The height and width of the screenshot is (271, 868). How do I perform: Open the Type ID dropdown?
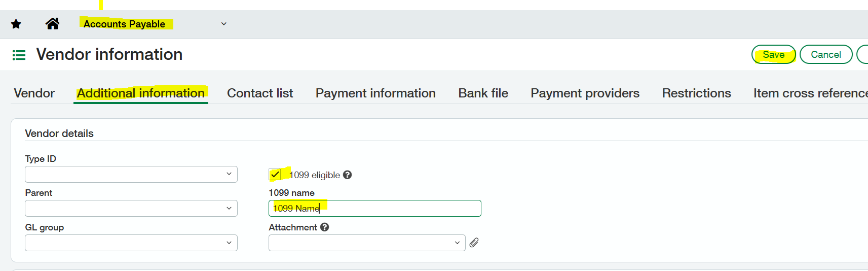(131, 174)
